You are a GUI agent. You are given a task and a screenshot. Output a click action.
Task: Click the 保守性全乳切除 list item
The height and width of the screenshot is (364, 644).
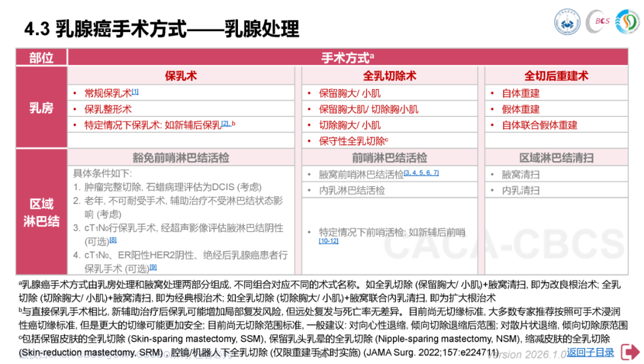point(352,141)
